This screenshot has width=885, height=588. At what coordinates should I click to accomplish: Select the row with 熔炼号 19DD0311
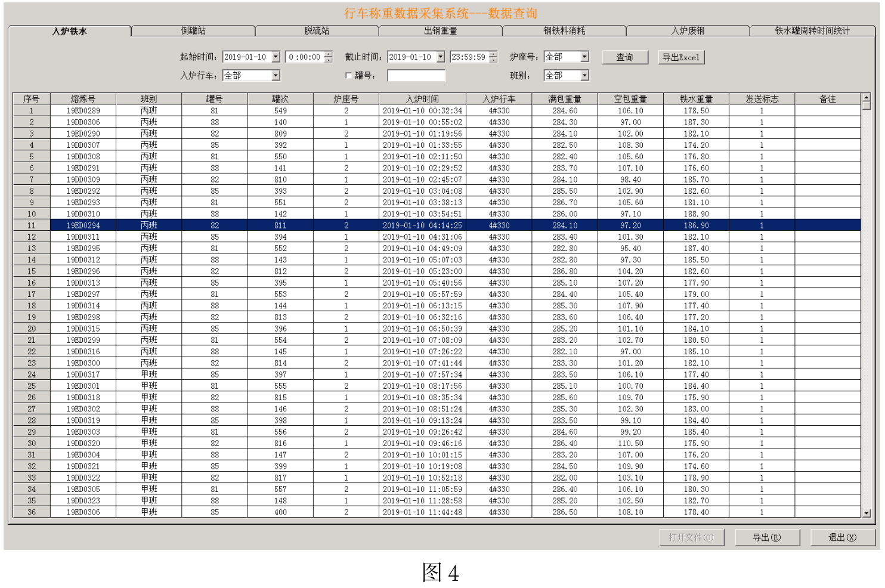[83, 237]
